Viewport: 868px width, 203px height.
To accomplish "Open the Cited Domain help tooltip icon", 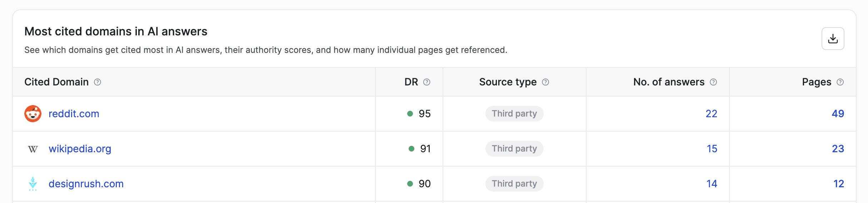I will pyautogui.click(x=98, y=82).
